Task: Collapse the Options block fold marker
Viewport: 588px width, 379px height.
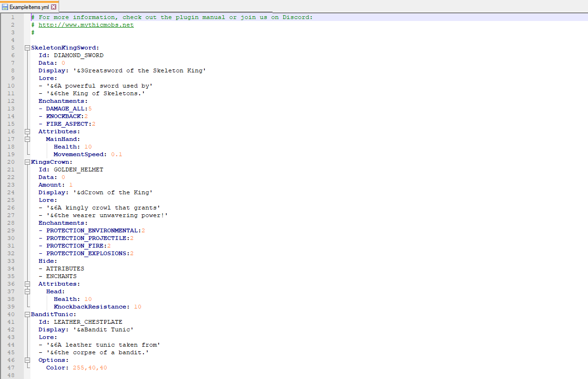Action: tap(27, 360)
